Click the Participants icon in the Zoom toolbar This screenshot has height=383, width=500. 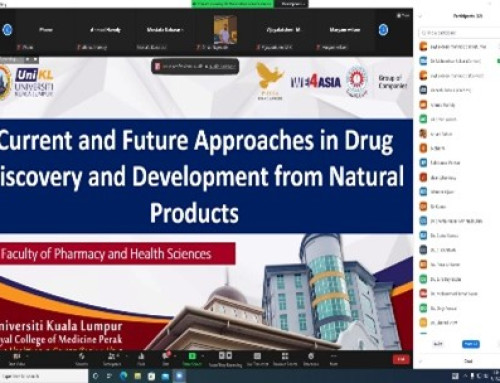click(x=111, y=357)
